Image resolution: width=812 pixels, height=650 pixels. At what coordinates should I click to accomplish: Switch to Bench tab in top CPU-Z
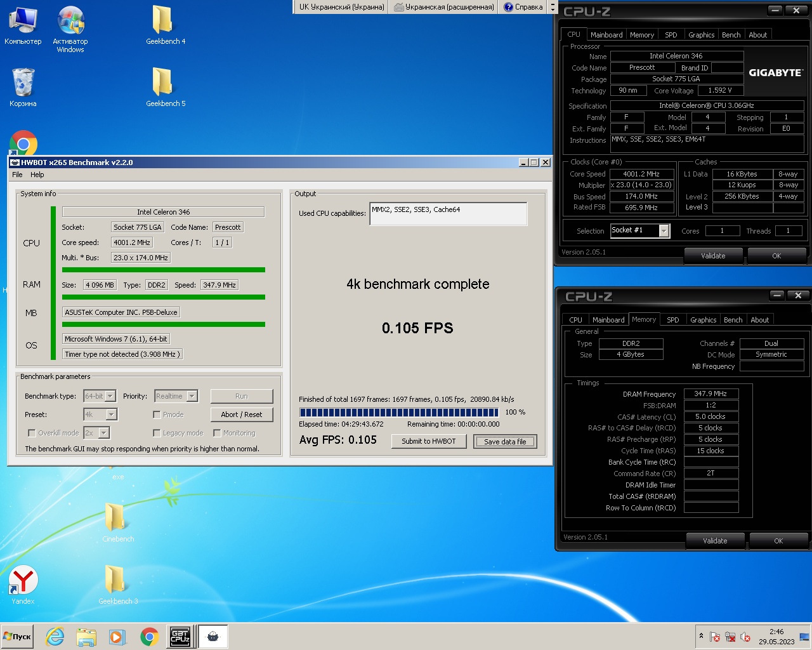[731, 35]
